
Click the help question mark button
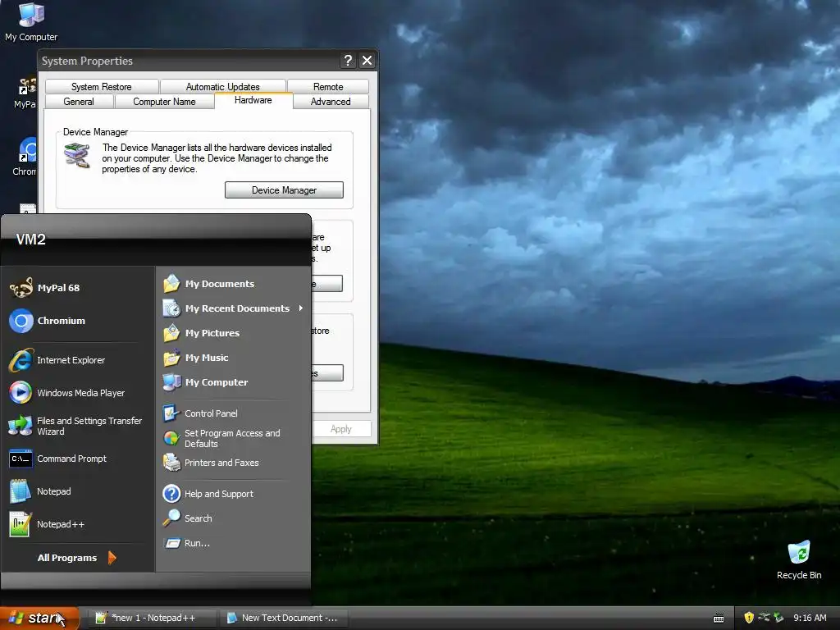click(348, 61)
